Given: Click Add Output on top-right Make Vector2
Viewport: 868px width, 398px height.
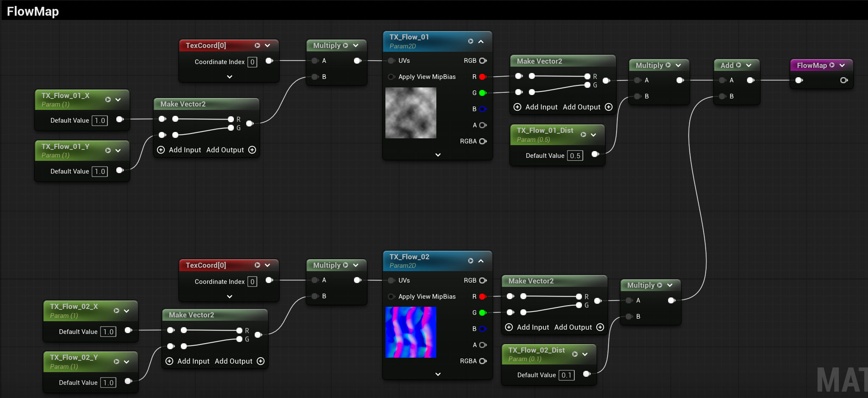Looking at the screenshot, I should click(x=588, y=107).
